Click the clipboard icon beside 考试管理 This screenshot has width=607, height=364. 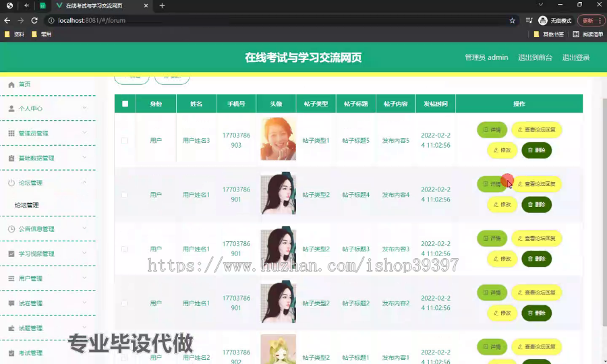[11, 353]
